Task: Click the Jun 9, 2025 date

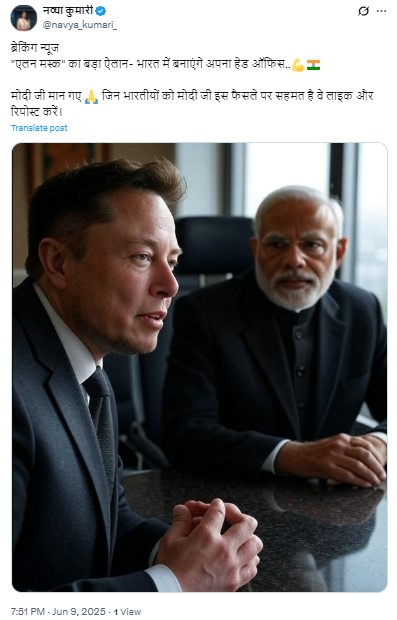Action: tap(79, 611)
